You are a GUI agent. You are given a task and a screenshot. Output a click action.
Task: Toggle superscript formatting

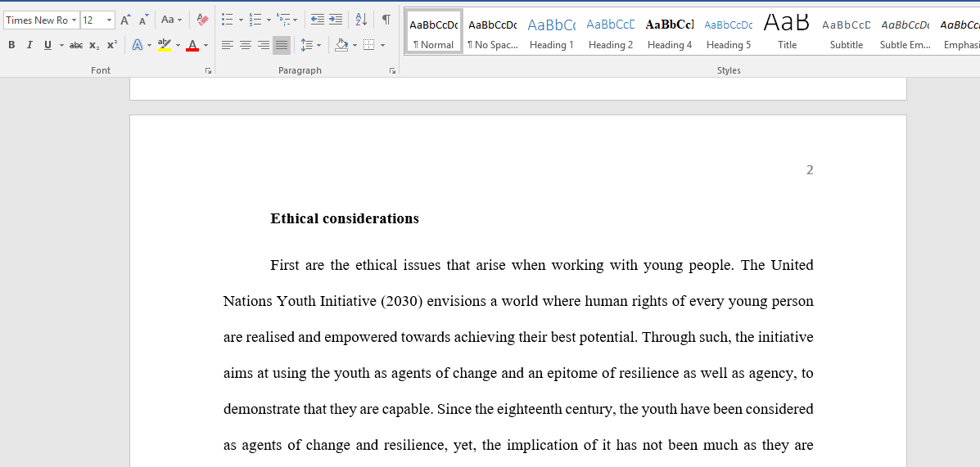click(x=112, y=45)
